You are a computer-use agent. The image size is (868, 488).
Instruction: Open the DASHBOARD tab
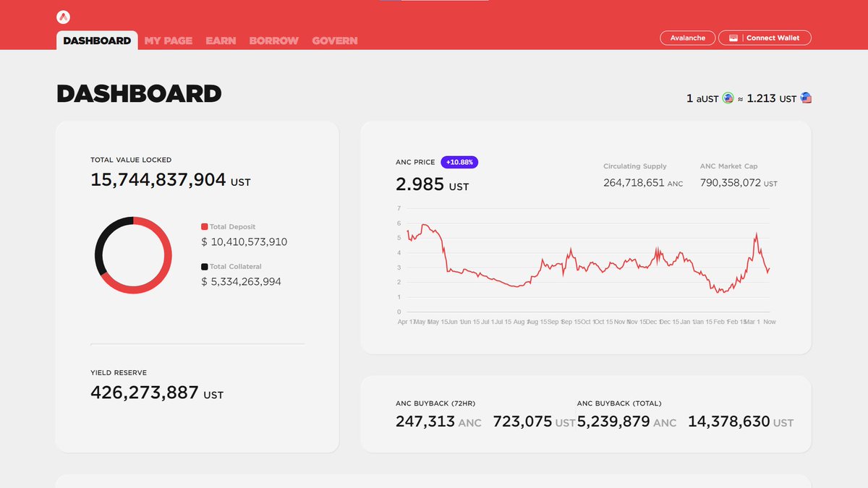click(97, 40)
